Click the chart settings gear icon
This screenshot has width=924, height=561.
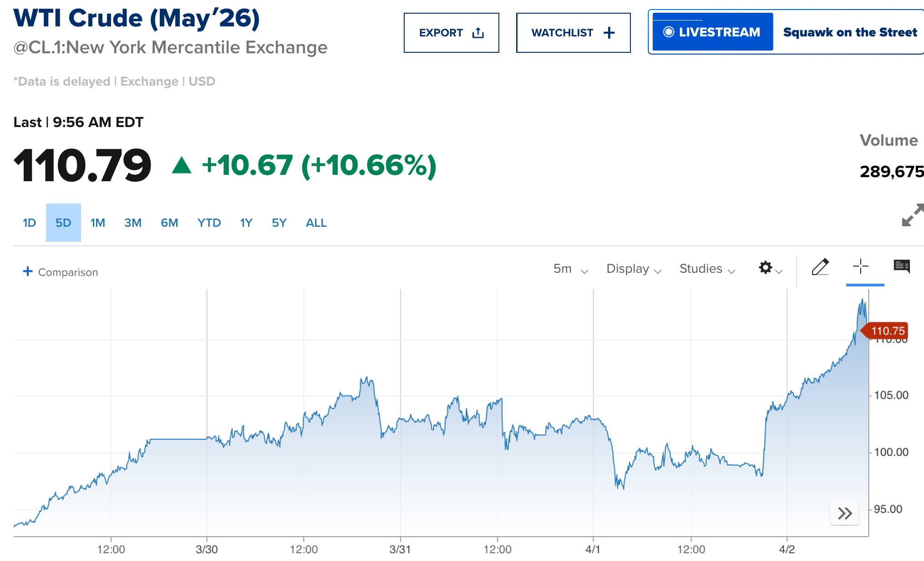pyautogui.click(x=766, y=268)
